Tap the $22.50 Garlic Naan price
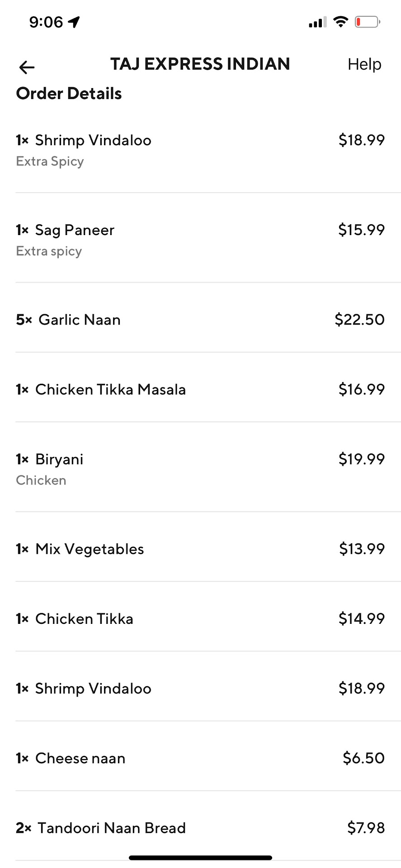 (359, 320)
